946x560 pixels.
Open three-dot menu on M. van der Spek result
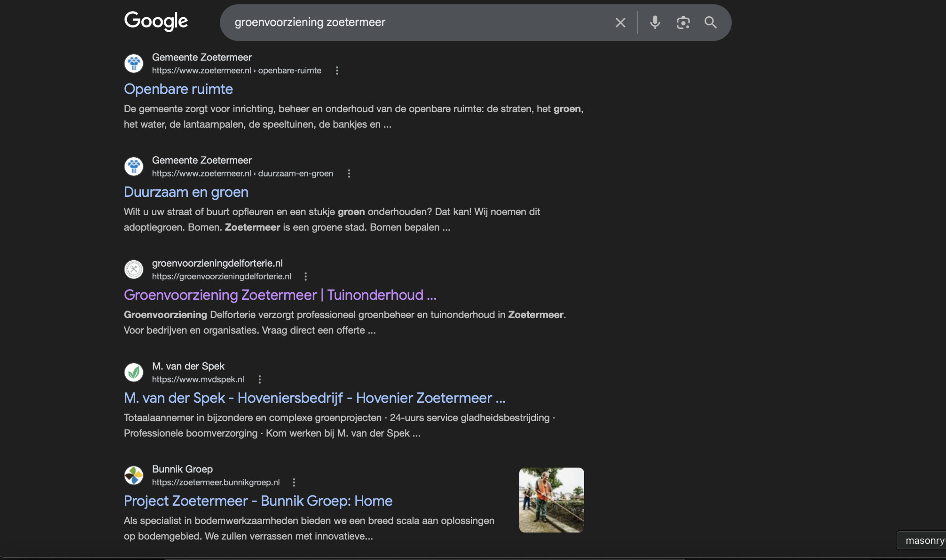pos(260,379)
